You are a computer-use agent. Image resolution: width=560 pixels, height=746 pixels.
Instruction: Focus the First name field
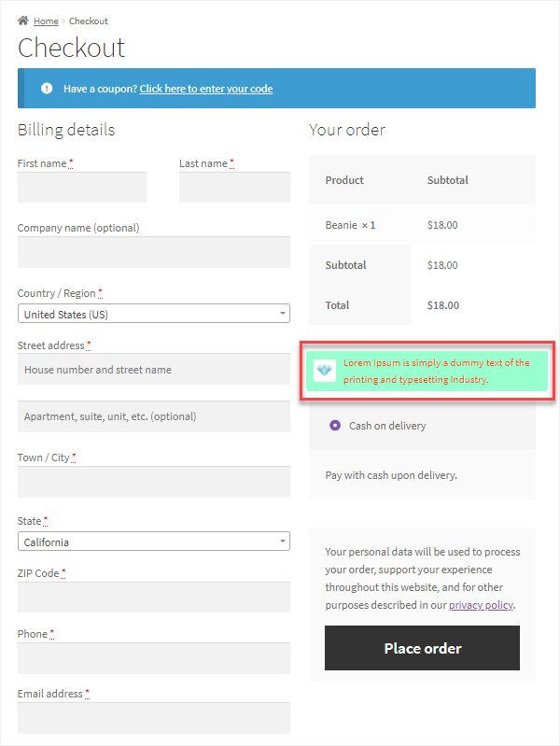82,188
